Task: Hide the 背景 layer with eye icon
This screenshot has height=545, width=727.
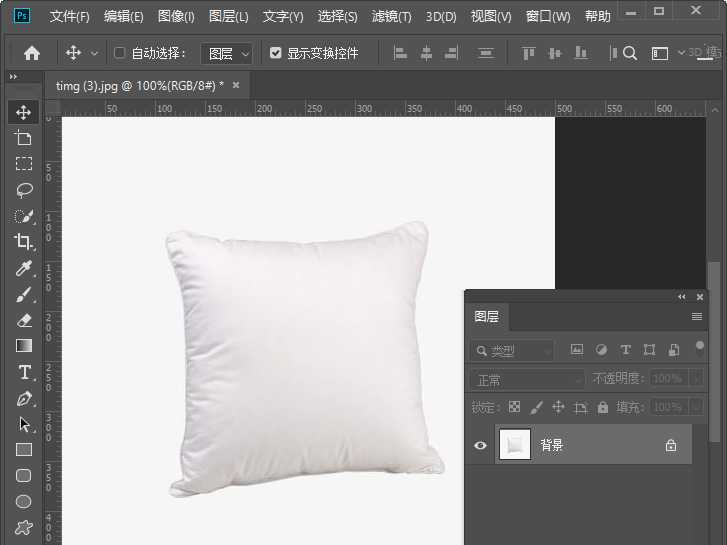Action: pos(480,445)
